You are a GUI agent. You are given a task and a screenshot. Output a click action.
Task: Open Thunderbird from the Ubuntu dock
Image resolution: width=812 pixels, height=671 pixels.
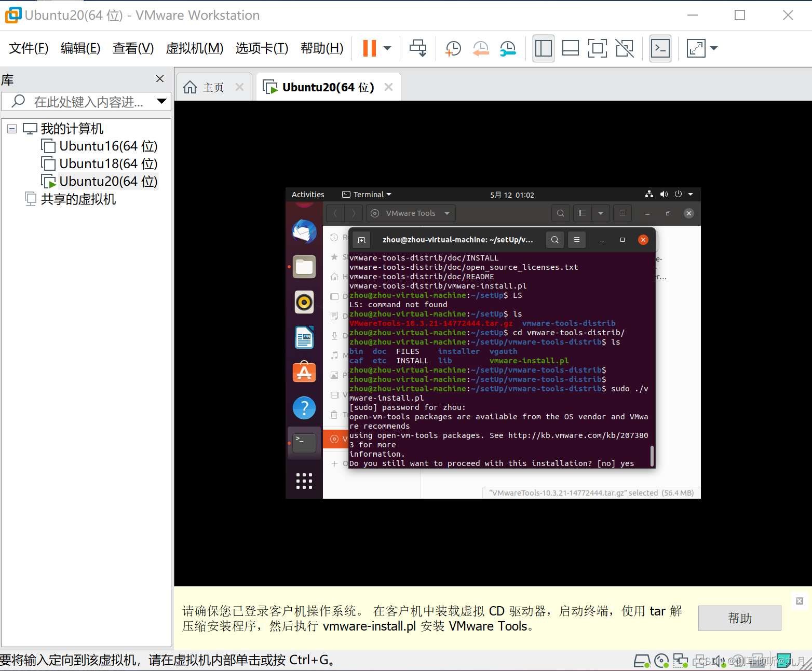(x=304, y=231)
